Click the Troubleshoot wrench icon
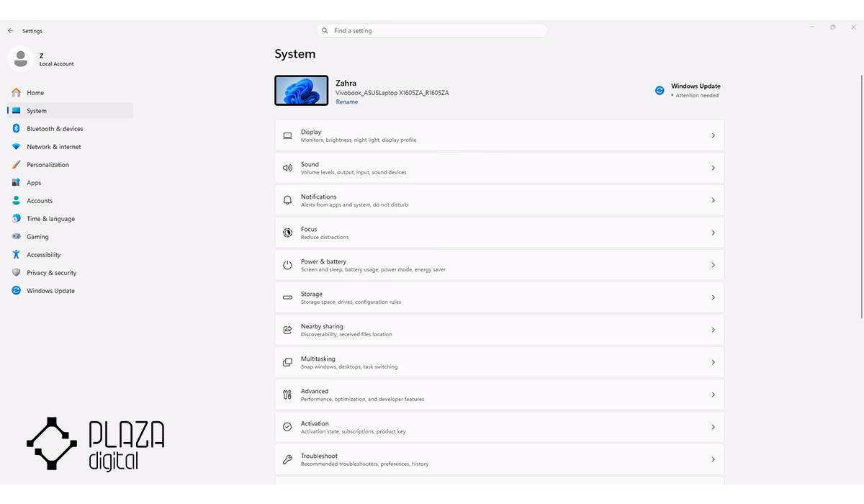 coord(287,459)
